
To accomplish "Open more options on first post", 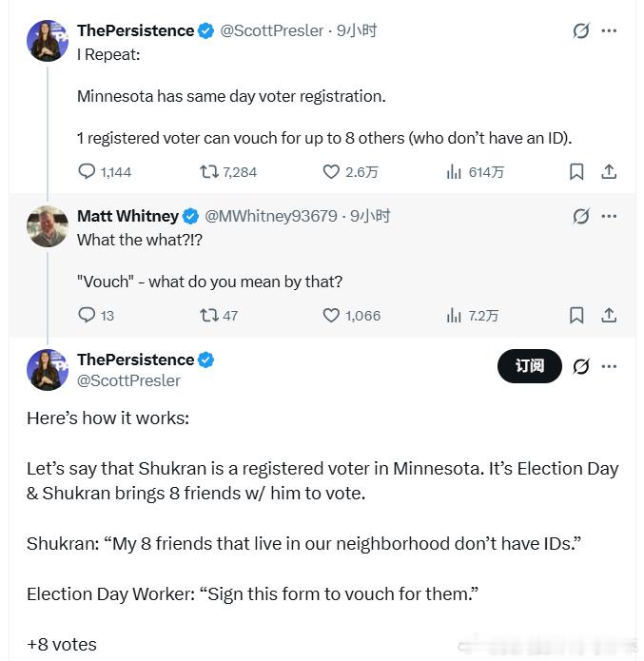I will coord(609,31).
